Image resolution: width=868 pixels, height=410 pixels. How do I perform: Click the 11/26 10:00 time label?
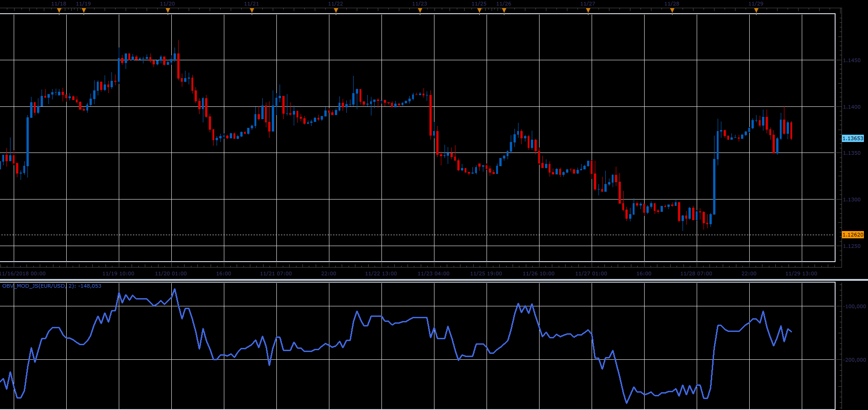click(x=539, y=273)
